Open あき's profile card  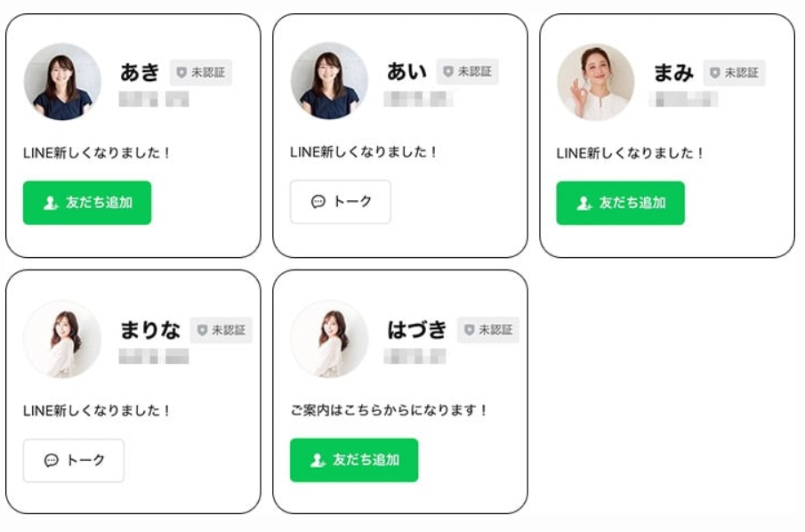[x=133, y=133]
